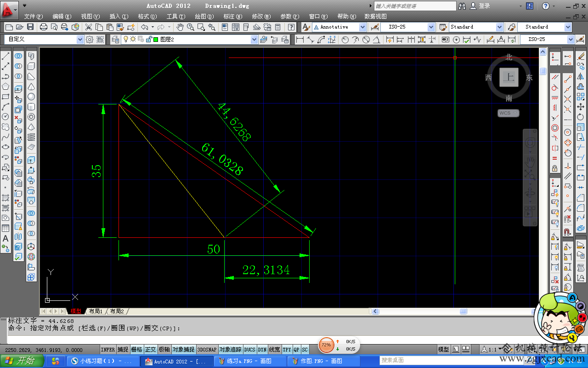This screenshot has width=588, height=368.
Task: Save drawing with the floppy disk icon
Action: tap(30, 27)
